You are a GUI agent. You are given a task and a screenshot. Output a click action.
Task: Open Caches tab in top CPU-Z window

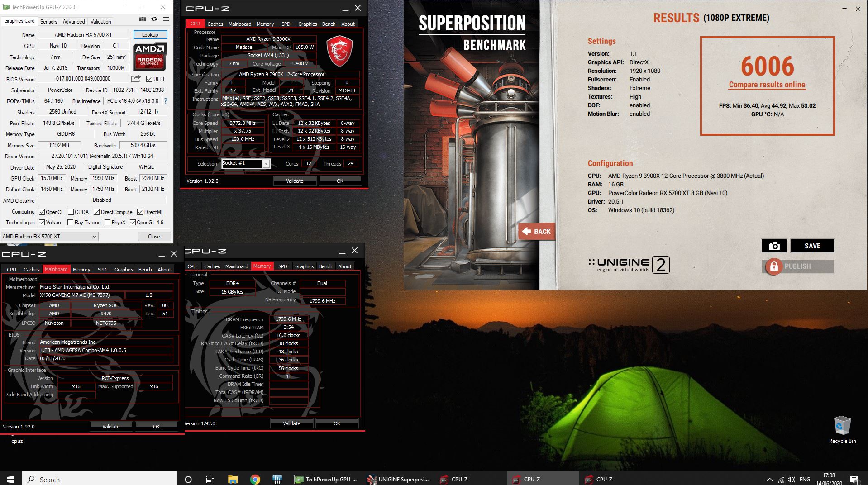coord(215,24)
